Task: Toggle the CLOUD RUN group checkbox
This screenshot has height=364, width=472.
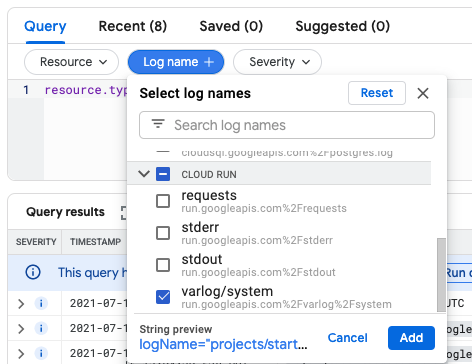Action: [x=163, y=174]
